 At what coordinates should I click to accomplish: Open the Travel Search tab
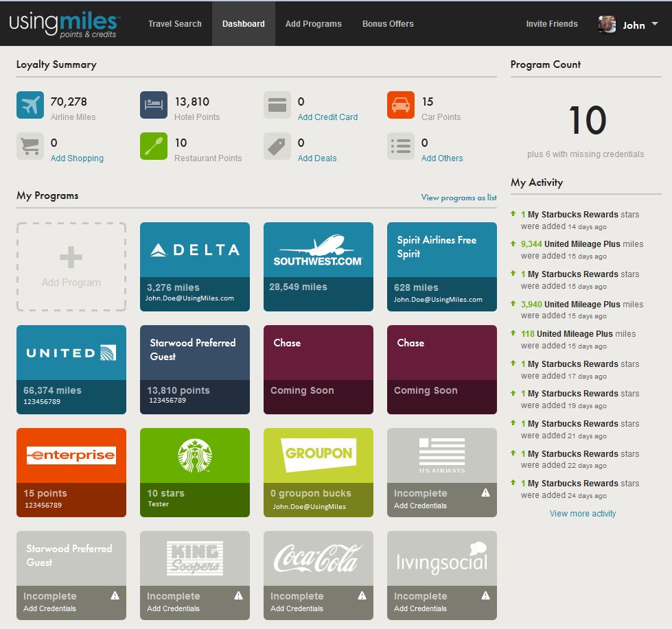(x=175, y=24)
